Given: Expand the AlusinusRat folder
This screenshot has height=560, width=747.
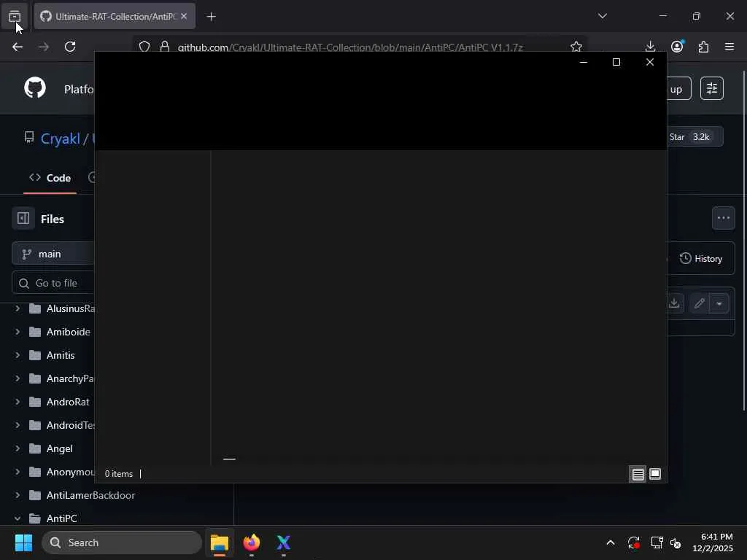Looking at the screenshot, I should pyautogui.click(x=18, y=308).
